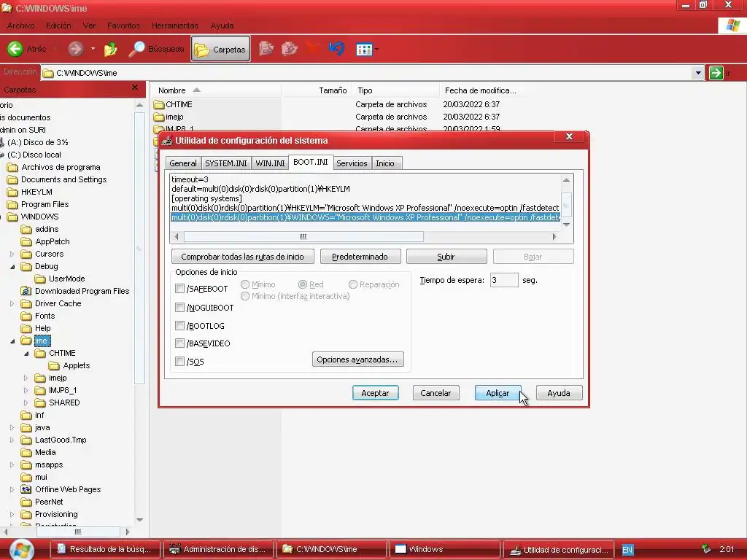747x560 pixels.
Task: Click the system tray network icon
Action: (706, 549)
